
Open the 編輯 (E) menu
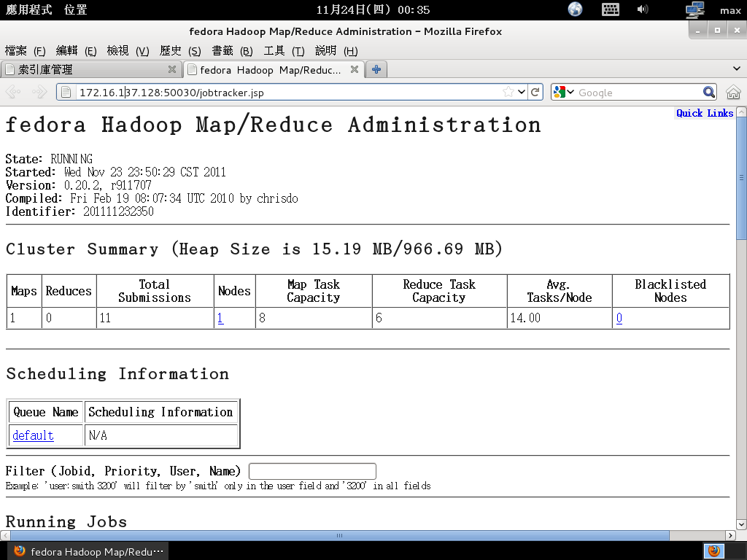coord(76,50)
